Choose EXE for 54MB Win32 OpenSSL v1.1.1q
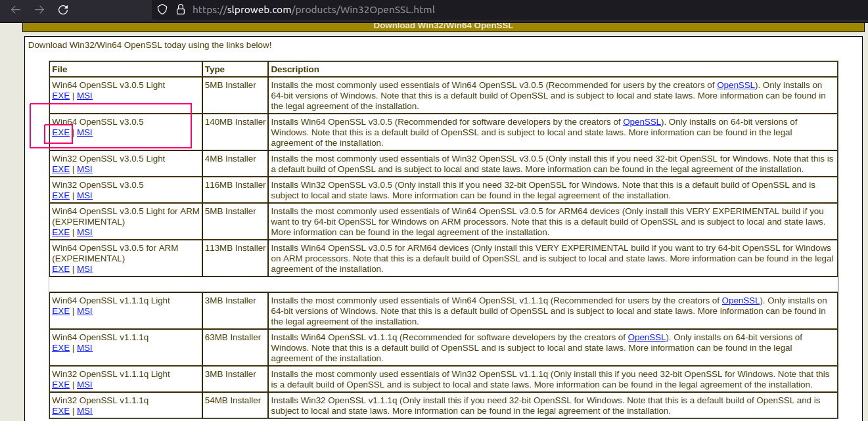Image resolution: width=868 pixels, height=421 pixels. (x=60, y=411)
